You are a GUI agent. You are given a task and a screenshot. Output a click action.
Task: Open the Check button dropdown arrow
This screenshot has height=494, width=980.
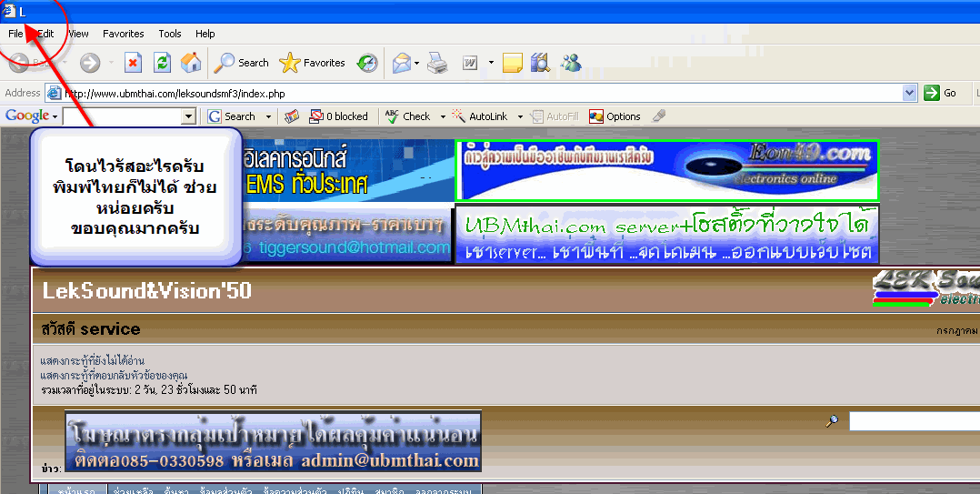[443, 116]
